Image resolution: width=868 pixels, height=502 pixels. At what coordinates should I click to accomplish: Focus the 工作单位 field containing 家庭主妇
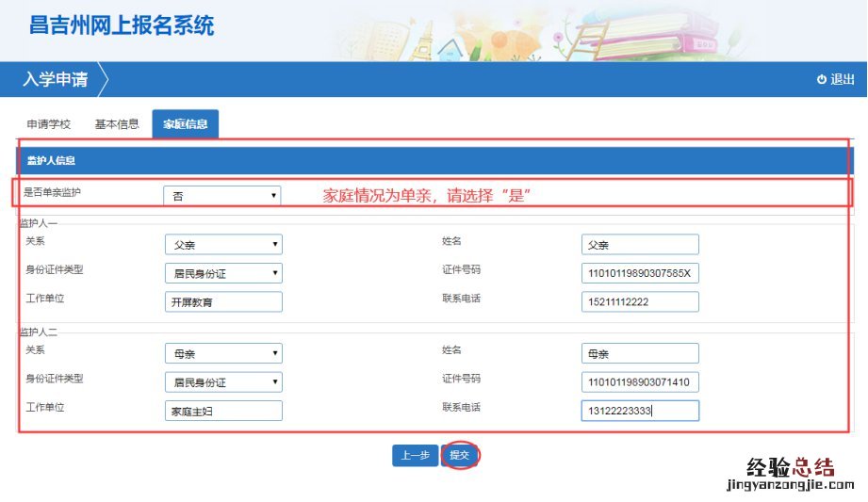pos(222,411)
